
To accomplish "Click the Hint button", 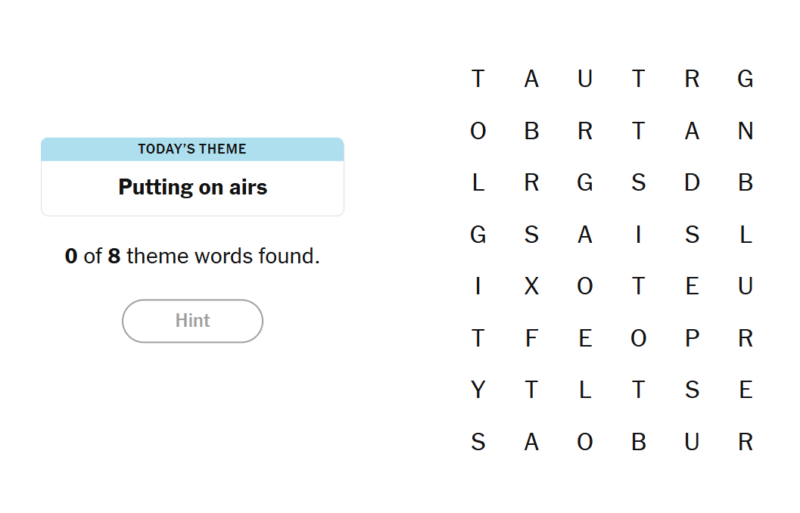I will [192, 321].
